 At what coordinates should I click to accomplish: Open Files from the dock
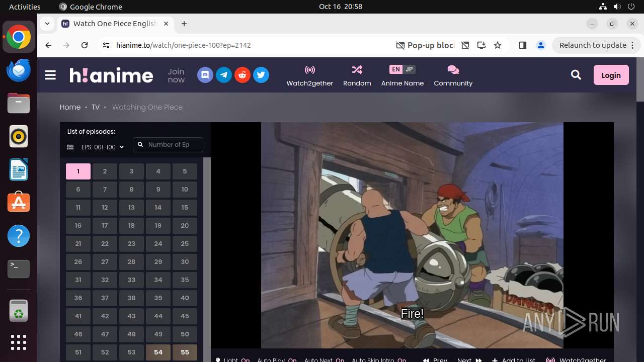coord(19,103)
